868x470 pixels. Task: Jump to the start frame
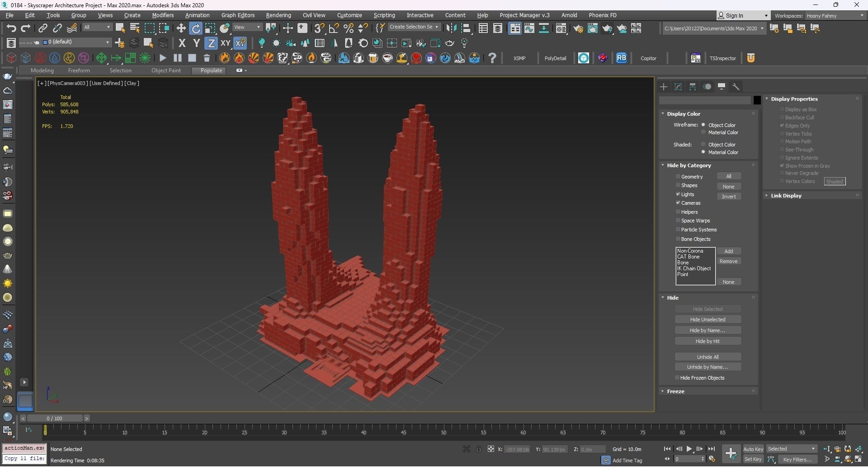[x=667, y=449]
